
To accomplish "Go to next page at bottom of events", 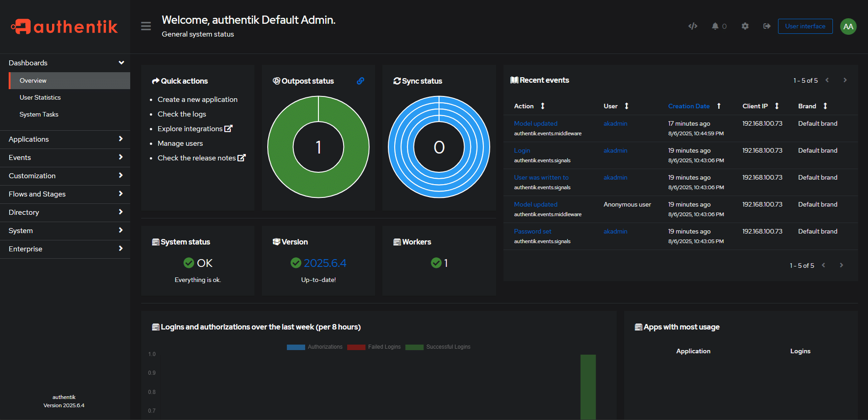I will click(842, 265).
